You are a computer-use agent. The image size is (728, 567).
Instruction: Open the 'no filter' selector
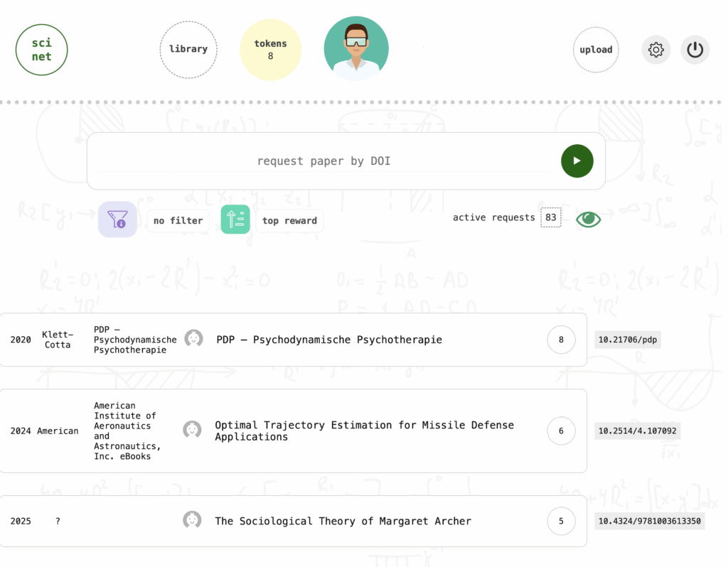[178, 221]
